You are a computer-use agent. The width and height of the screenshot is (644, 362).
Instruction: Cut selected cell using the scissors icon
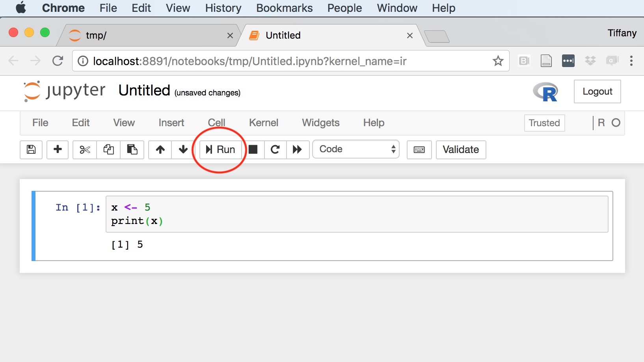85,149
